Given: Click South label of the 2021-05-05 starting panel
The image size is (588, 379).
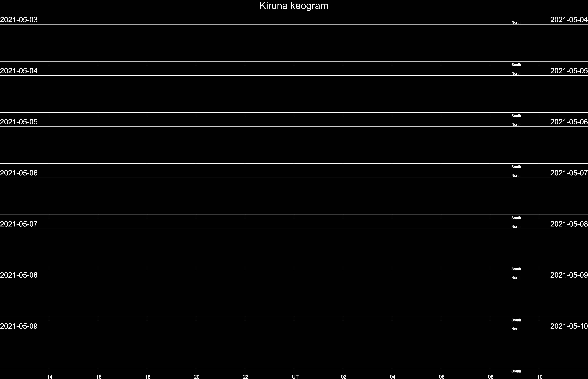Looking at the screenshot, I should pyautogui.click(x=516, y=167).
